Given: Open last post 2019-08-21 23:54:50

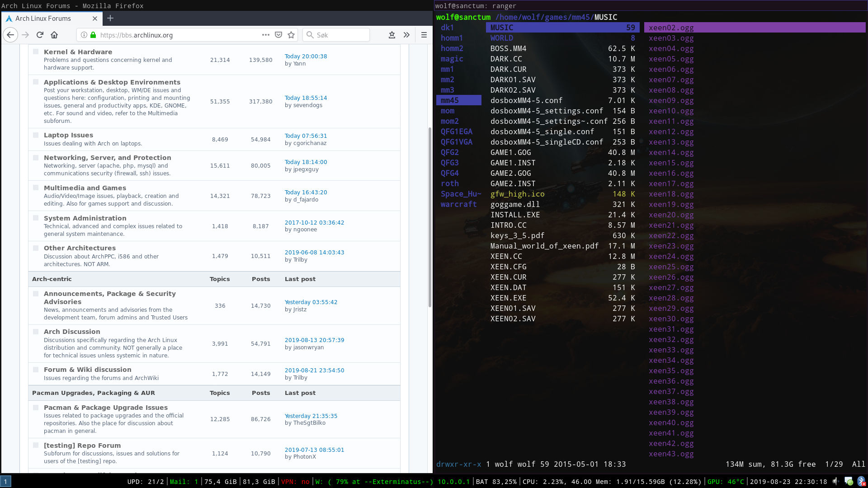Looking at the screenshot, I should (314, 371).
